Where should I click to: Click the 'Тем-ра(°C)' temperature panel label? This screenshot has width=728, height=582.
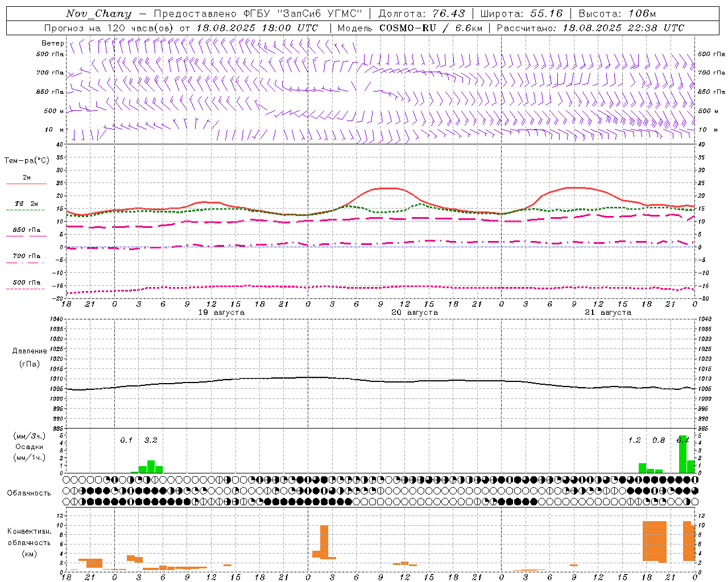(27, 161)
